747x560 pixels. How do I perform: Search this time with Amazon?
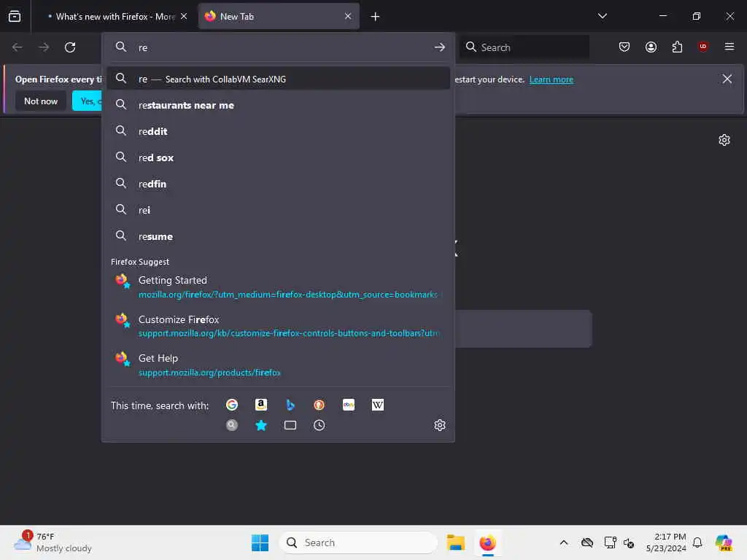pos(261,405)
